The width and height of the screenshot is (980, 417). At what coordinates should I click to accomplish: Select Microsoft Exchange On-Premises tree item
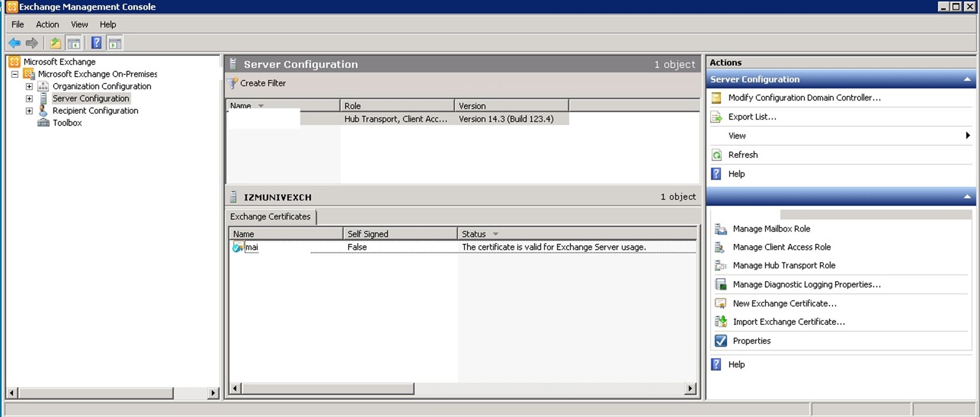pos(98,74)
